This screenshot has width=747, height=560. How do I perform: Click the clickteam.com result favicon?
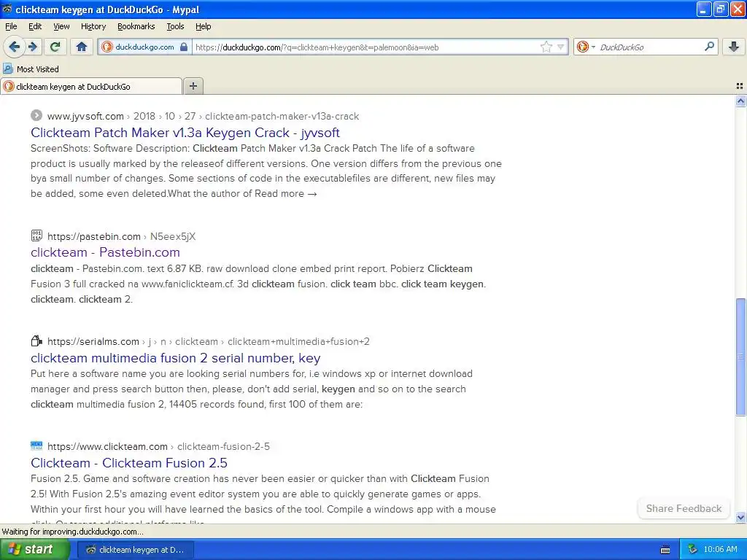(x=36, y=446)
